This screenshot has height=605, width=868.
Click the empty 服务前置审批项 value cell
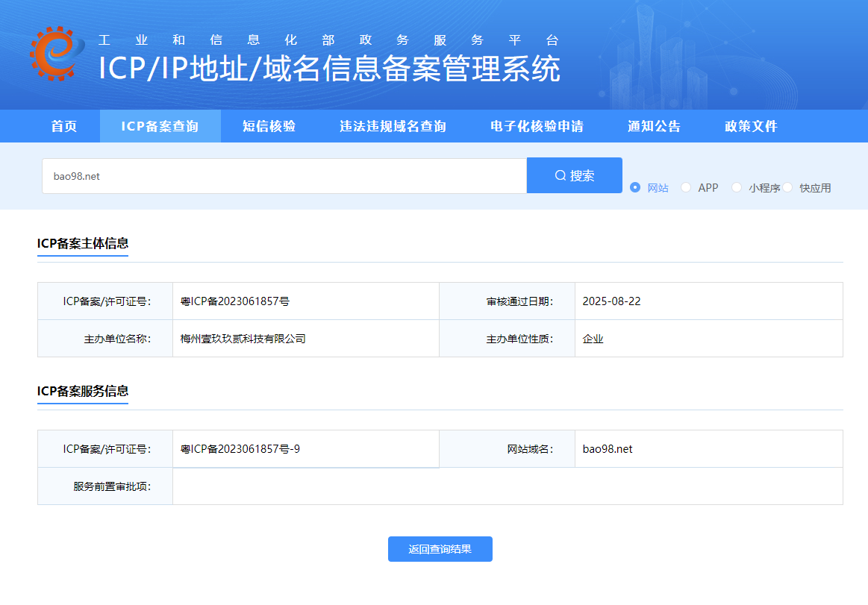(508, 486)
